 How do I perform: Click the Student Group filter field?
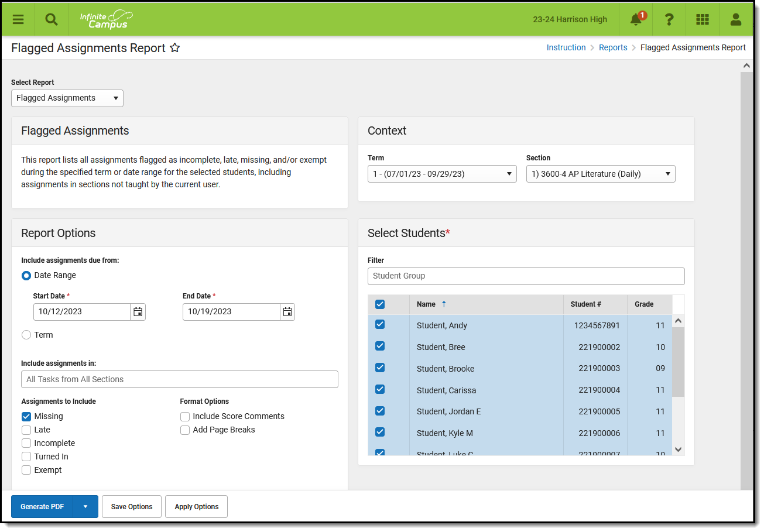[526, 276]
